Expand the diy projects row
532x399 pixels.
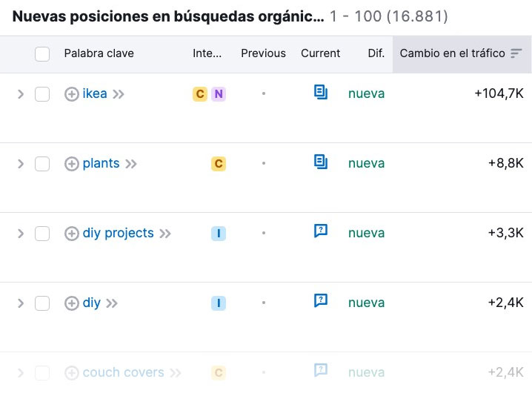[21, 234]
